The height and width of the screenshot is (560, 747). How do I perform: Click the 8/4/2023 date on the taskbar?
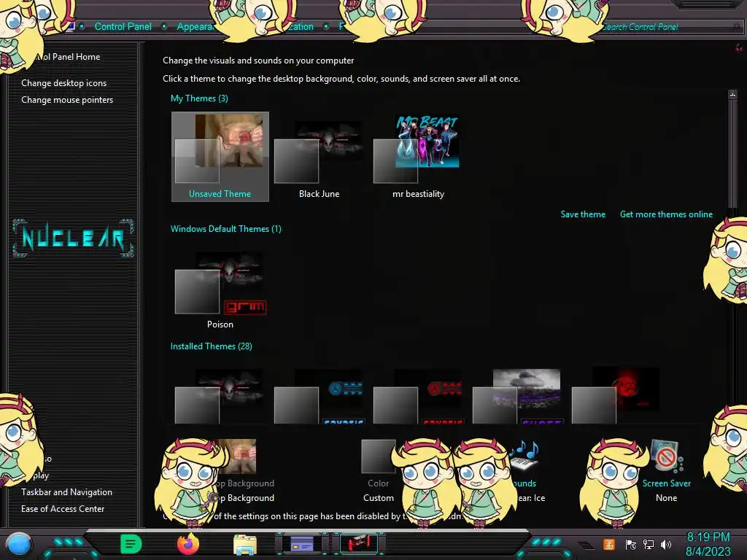[708, 551]
